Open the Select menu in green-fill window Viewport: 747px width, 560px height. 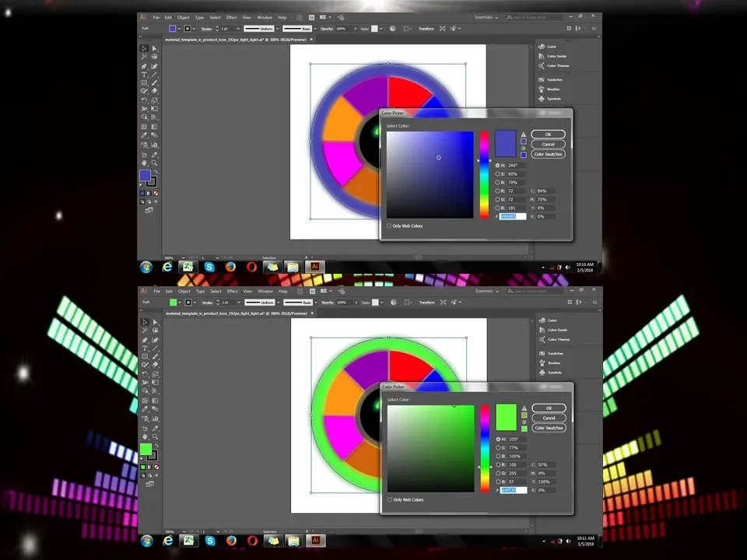(216, 291)
